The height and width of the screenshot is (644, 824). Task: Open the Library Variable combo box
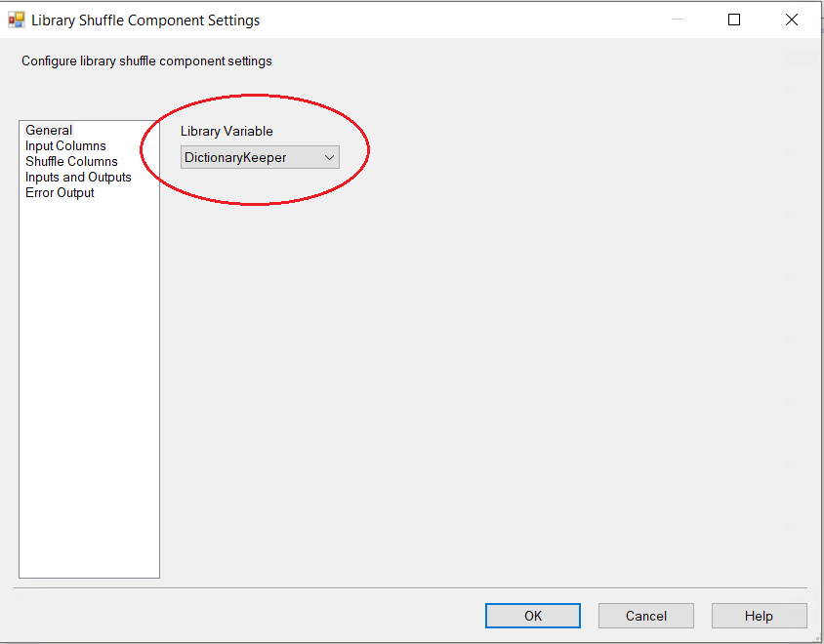tap(260, 157)
